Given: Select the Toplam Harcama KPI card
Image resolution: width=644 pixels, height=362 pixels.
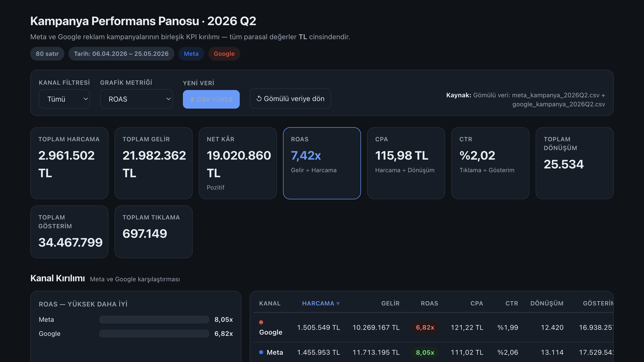Looking at the screenshot, I should click(x=69, y=163).
